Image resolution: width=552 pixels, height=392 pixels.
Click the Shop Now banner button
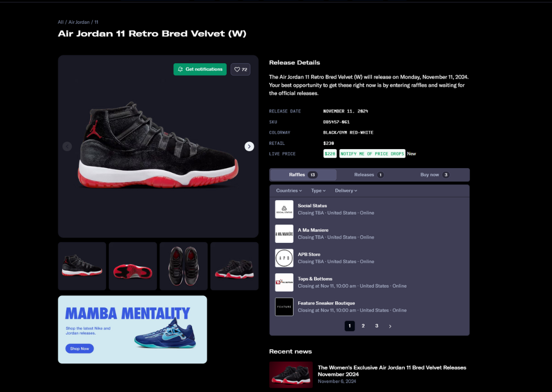click(79, 349)
